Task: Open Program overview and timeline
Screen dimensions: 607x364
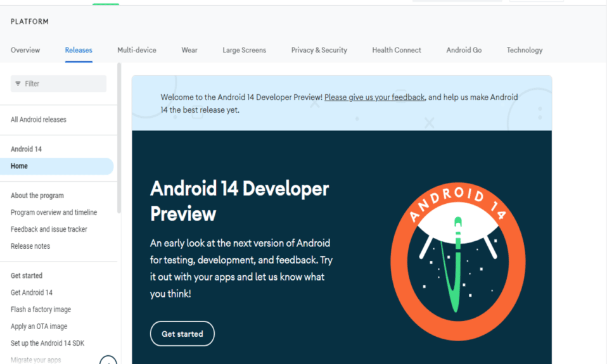Action: point(54,212)
